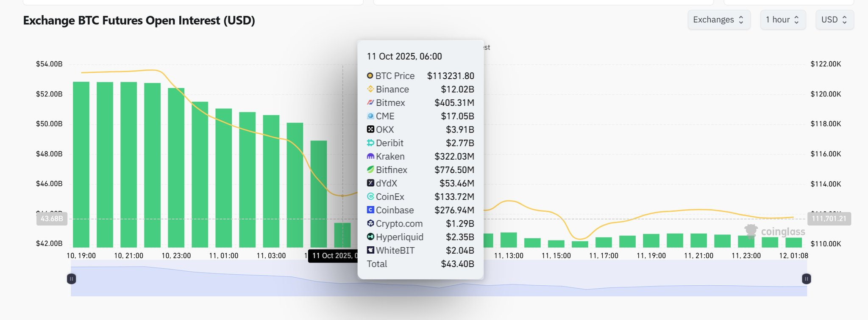Click the Deribit exchange icon
Image resolution: width=868 pixels, height=320 pixels.
pos(370,143)
